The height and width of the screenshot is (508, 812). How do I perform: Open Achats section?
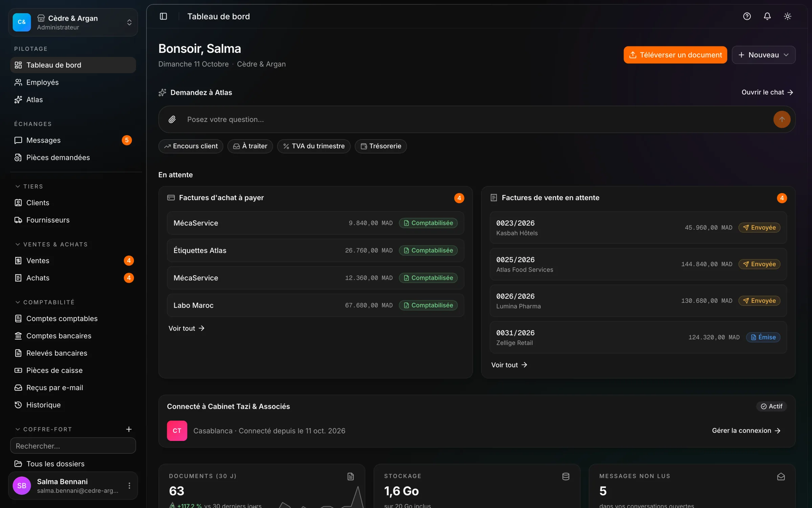point(73,278)
